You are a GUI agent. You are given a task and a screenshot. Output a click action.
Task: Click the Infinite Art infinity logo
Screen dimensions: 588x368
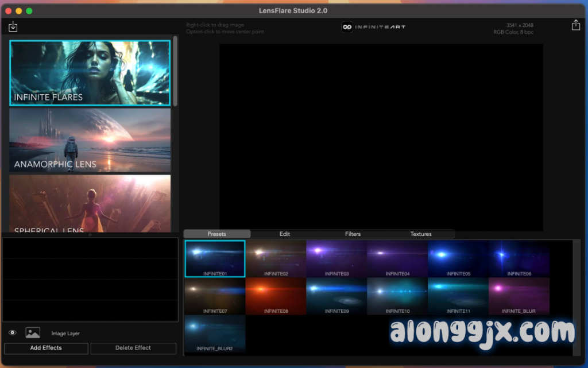click(x=347, y=27)
